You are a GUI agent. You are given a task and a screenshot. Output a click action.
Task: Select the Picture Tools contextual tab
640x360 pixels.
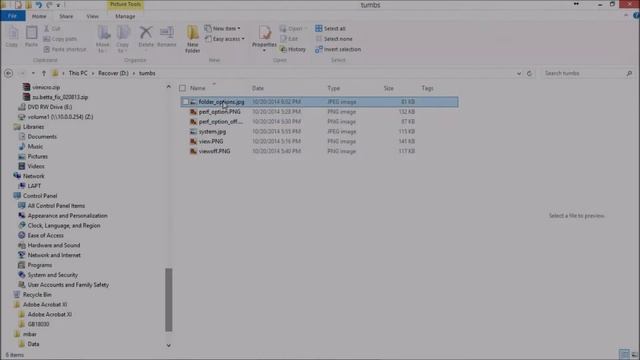coord(125,4)
